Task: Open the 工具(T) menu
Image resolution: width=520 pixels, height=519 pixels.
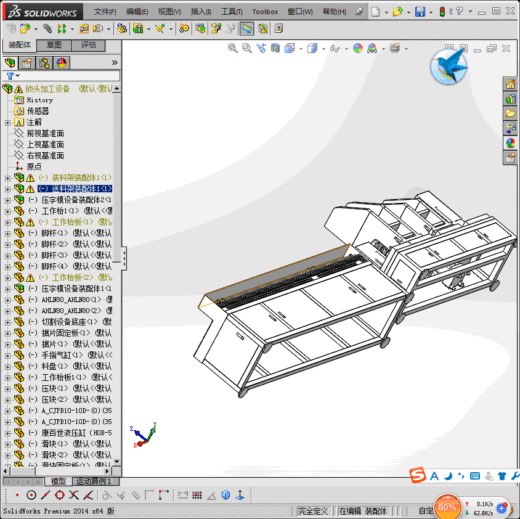Action: tap(232, 12)
